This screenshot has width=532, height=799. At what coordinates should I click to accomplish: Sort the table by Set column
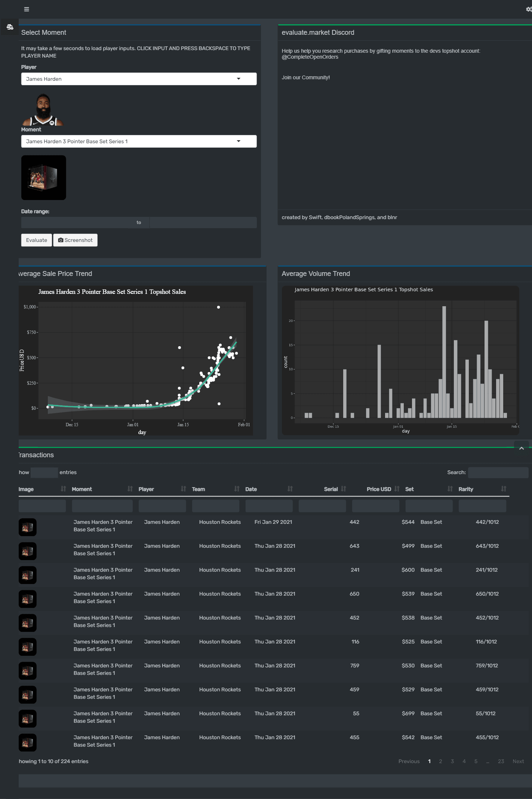pyautogui.click(x=429, y=489)
